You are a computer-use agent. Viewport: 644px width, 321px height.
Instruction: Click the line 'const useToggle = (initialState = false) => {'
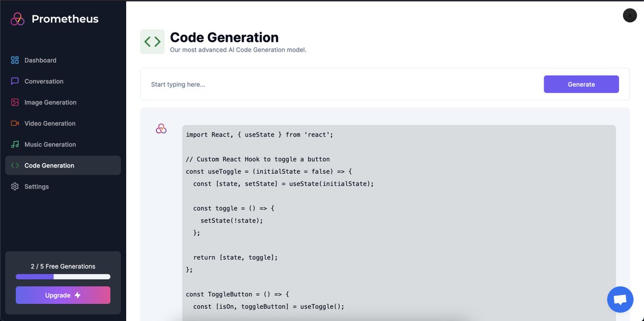click(269, 172)
